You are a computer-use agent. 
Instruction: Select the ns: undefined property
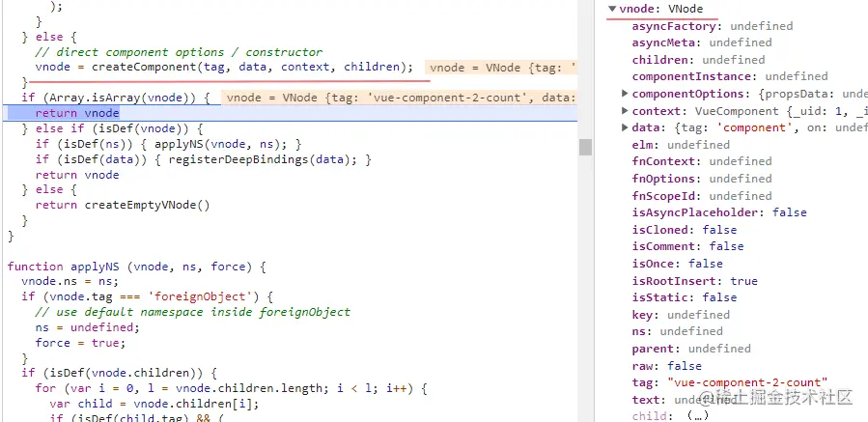678,331
